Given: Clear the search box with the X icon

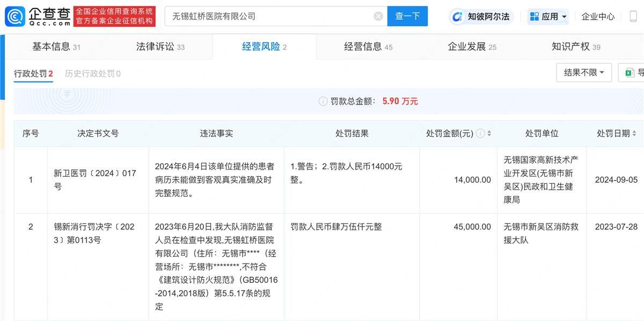Looking at the screenshot, I should [378, 16].
